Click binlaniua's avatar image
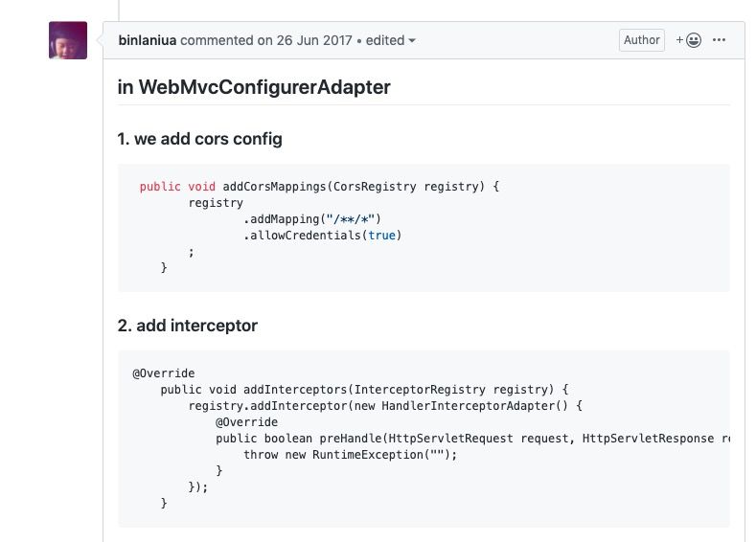Image resolution: width=756 pixels, height=542 pixels. (x=68, y=40)
